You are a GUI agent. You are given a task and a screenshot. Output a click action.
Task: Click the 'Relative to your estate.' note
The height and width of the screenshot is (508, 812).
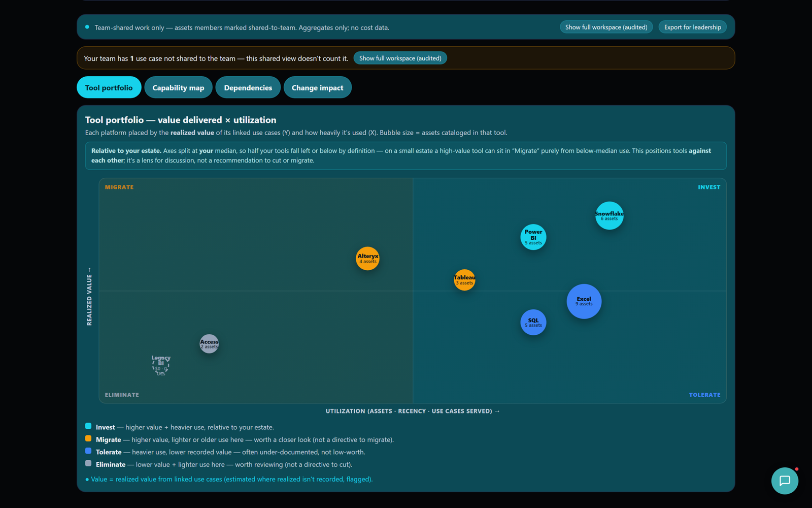tap(405, 155)
